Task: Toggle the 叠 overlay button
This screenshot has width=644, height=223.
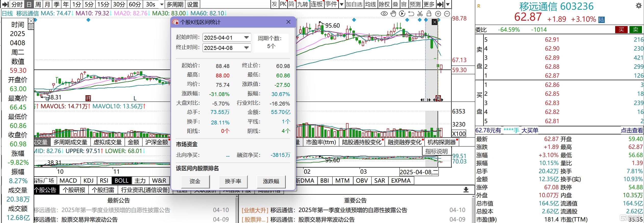Action: click(x=395, y=4)
